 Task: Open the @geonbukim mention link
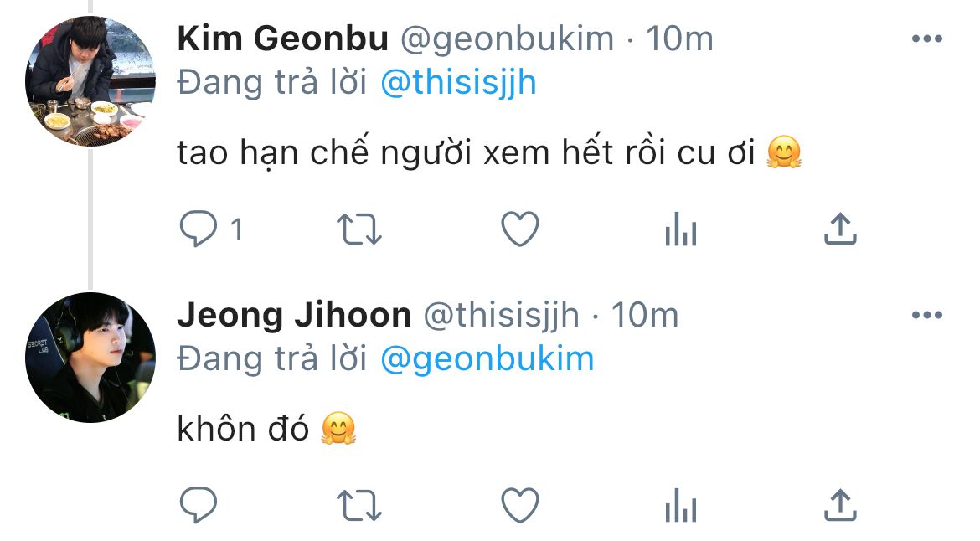point(487,358)
